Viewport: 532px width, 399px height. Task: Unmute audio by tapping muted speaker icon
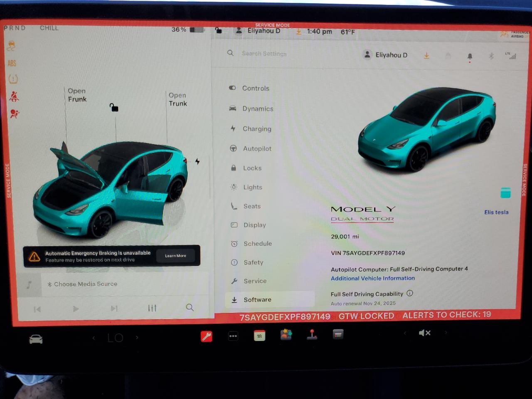tap(424, 333)
